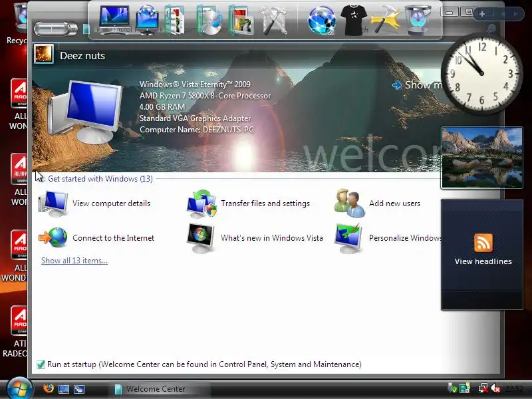532x399 pixels.
Task: Click the 4.00 GB RAM text
Action: [162, 107]
